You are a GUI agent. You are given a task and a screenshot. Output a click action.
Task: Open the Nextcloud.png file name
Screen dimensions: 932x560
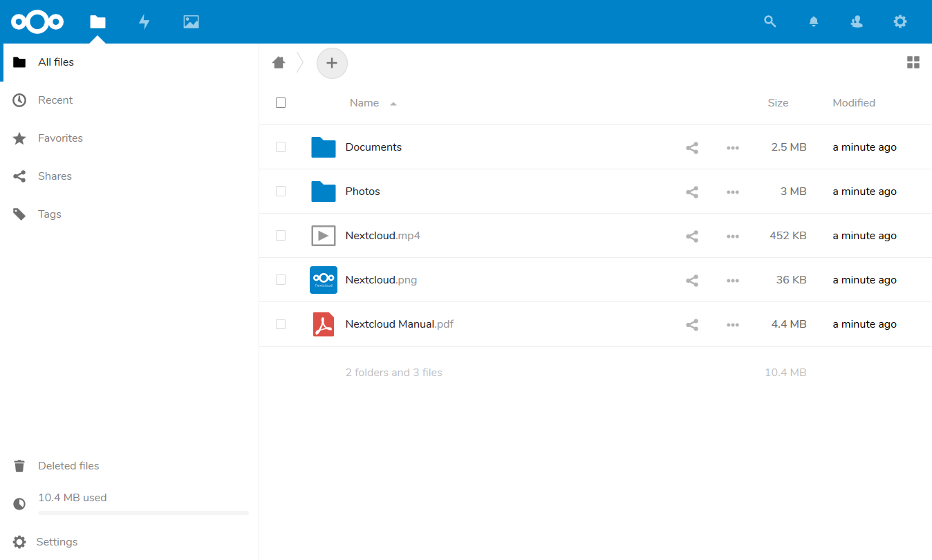point(381,280)
